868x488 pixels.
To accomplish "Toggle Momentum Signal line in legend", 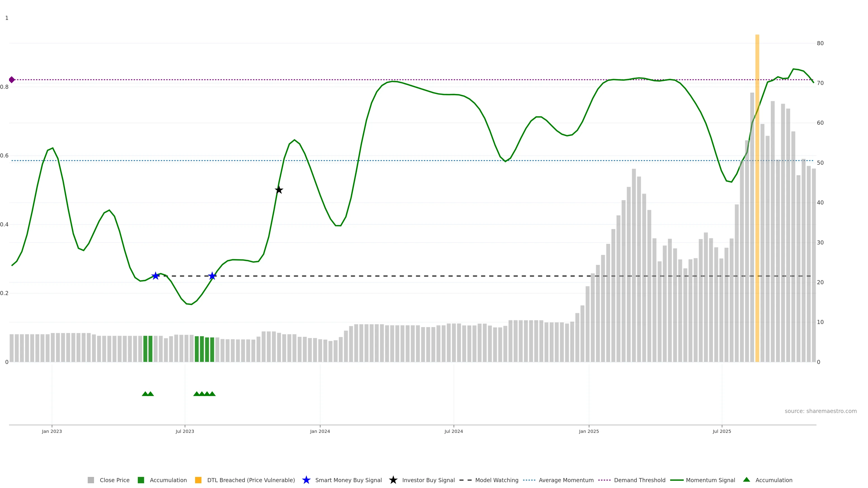I will (x=710, y=480).
